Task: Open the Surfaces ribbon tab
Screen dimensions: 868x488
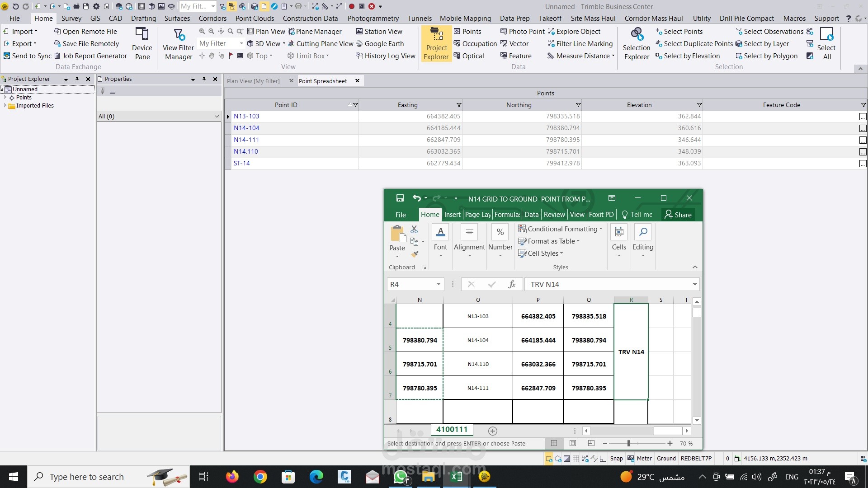Action: pyautogui.click(x=177, y=19)
